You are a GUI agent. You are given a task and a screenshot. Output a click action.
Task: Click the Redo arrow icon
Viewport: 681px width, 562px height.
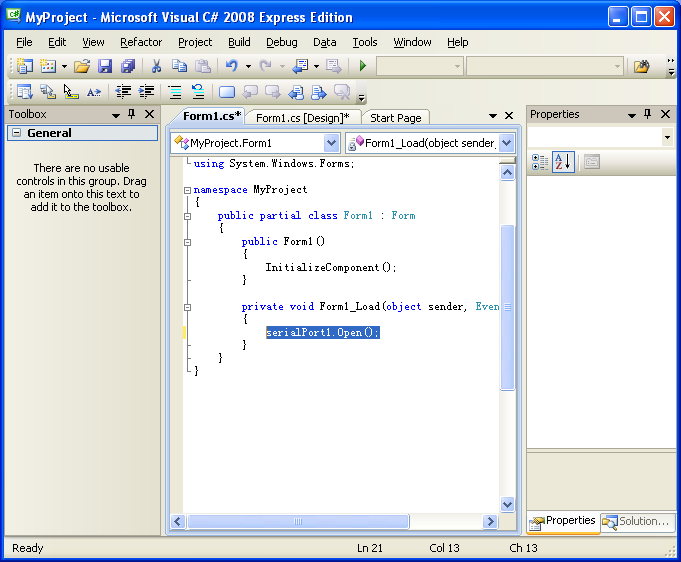265,66
